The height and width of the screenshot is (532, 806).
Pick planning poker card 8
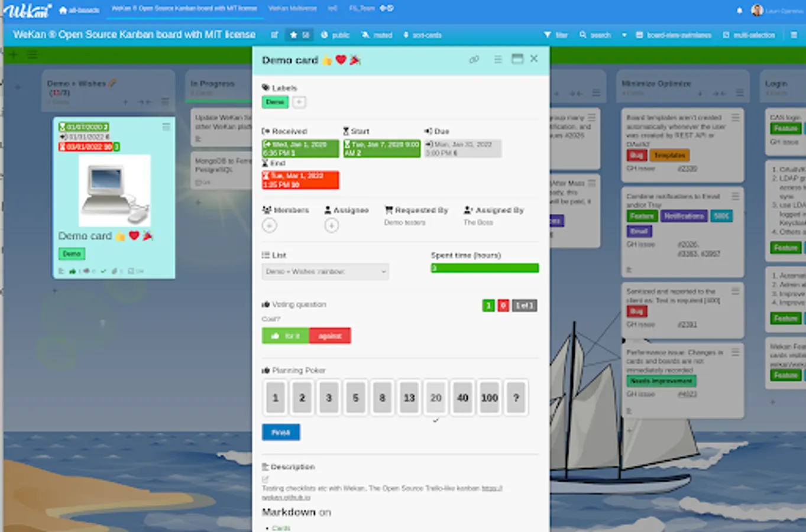tap(382, 398)
